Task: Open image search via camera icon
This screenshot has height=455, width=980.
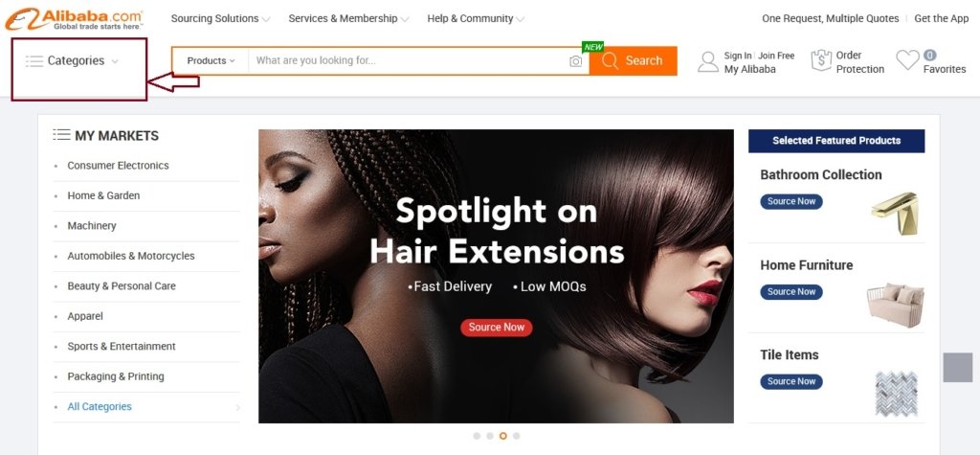Action: (x=575, y=61)
